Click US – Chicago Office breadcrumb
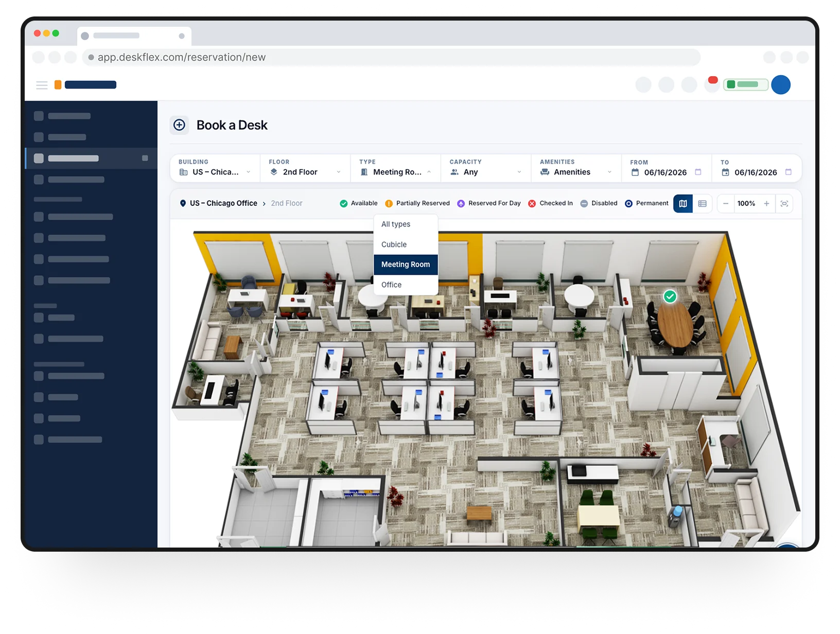The image size is (840, 634). pos(223,203)
